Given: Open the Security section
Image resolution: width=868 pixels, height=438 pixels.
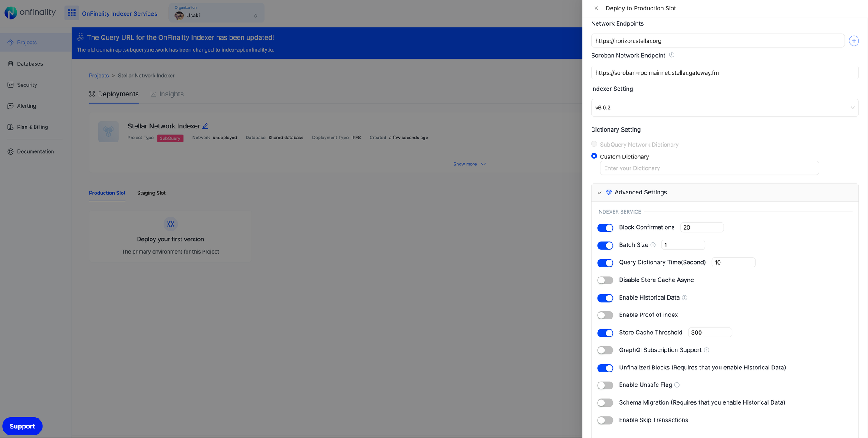Looking at the screenshot, I should pos(27,85).
